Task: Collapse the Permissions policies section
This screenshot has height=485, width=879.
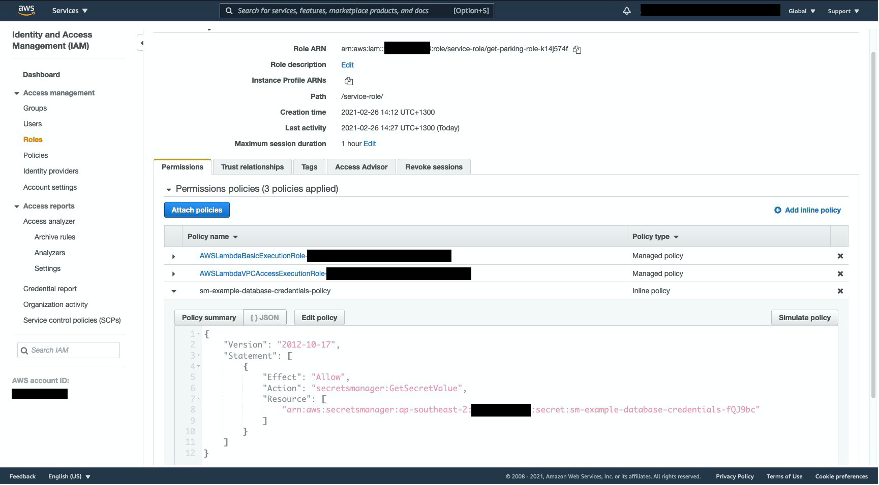Action: point(169,189)
